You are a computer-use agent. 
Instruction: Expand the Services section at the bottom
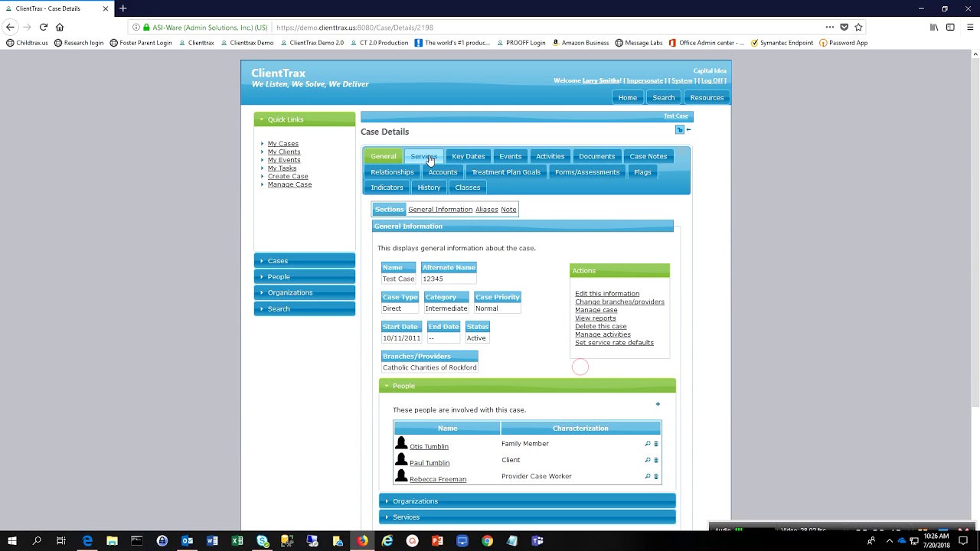528,517
